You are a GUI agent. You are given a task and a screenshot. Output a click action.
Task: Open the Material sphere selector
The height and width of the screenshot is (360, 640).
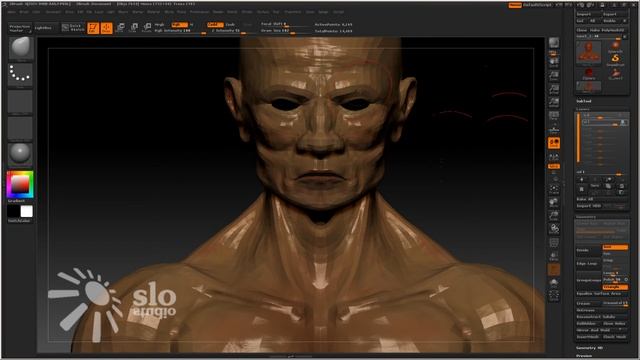point(20,154)
